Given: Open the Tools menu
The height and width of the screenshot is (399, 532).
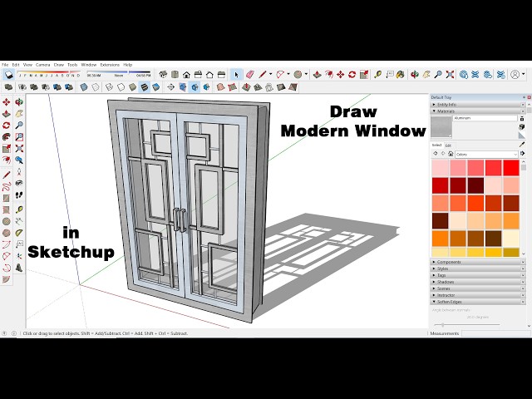Looking at the screenshot, I should [72, 65].
